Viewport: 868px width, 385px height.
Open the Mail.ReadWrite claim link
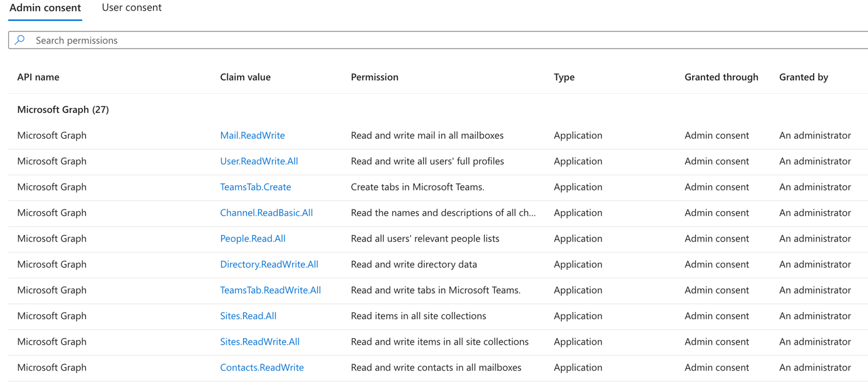[252, 135]
